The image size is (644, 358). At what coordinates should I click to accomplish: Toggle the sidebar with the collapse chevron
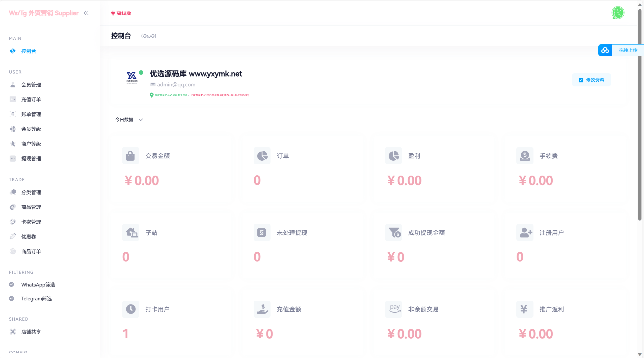point(86,13)
